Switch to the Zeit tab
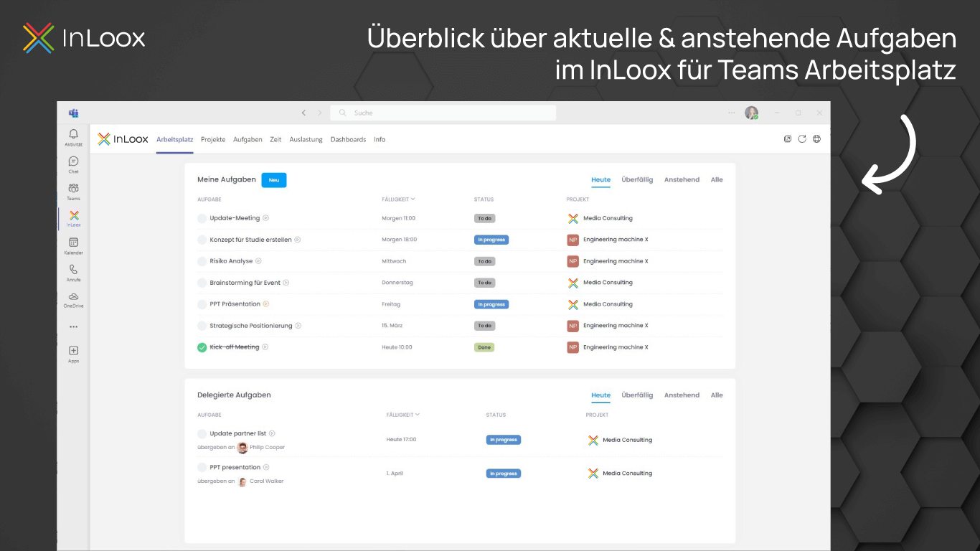The height and width of the screenshot is (551, 980). click(x=275, y=139)
